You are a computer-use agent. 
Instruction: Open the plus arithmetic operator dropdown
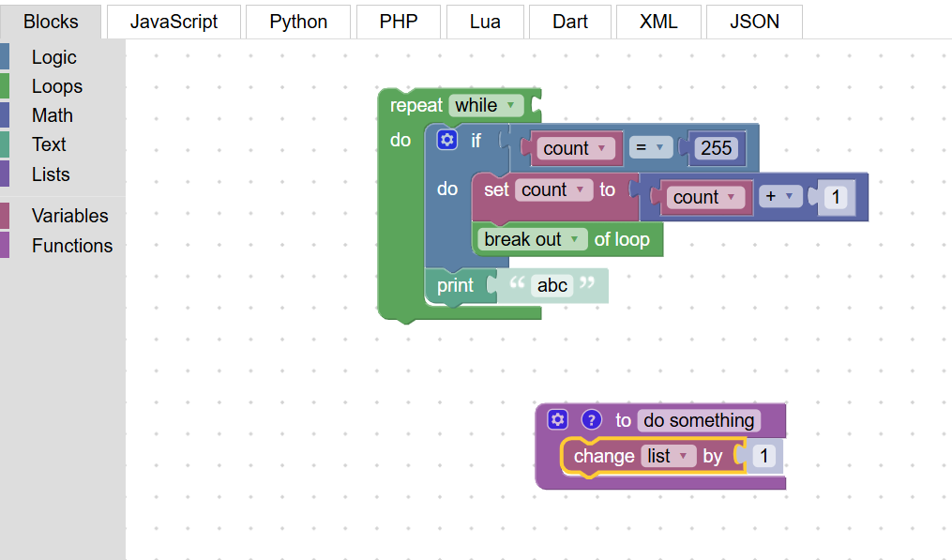point(780,196)
